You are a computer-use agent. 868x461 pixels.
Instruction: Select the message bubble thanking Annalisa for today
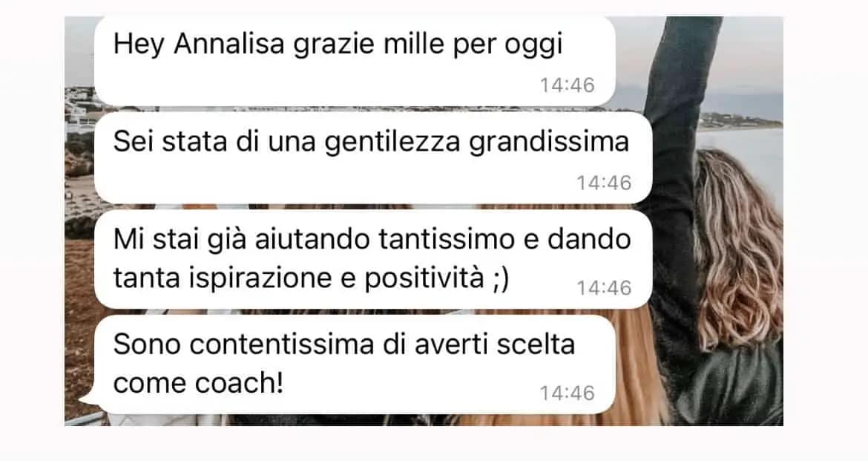click(x=355, y=61)
